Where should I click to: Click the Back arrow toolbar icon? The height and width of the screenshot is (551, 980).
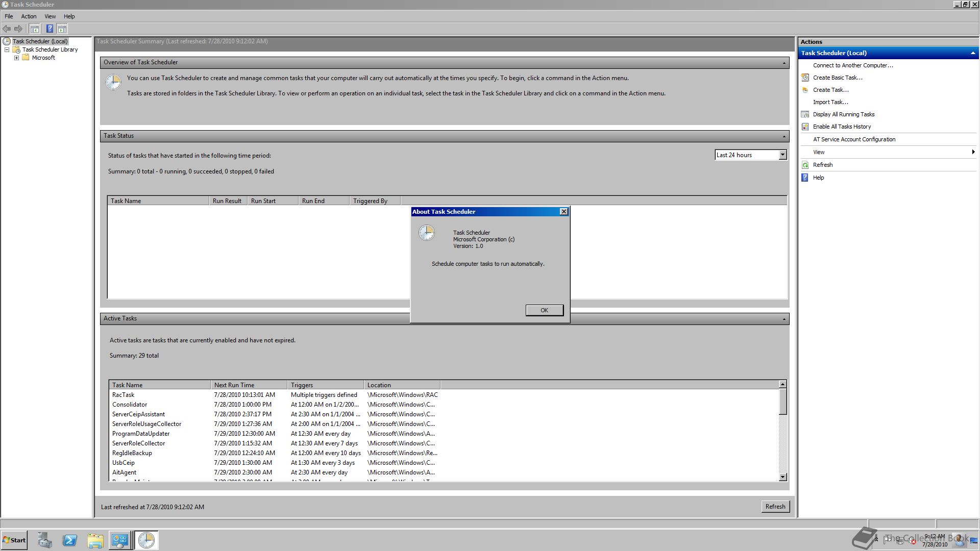[7, 29]
